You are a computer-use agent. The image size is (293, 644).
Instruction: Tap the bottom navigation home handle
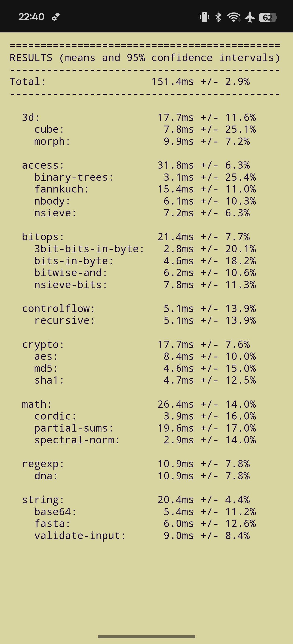[146, 636]
